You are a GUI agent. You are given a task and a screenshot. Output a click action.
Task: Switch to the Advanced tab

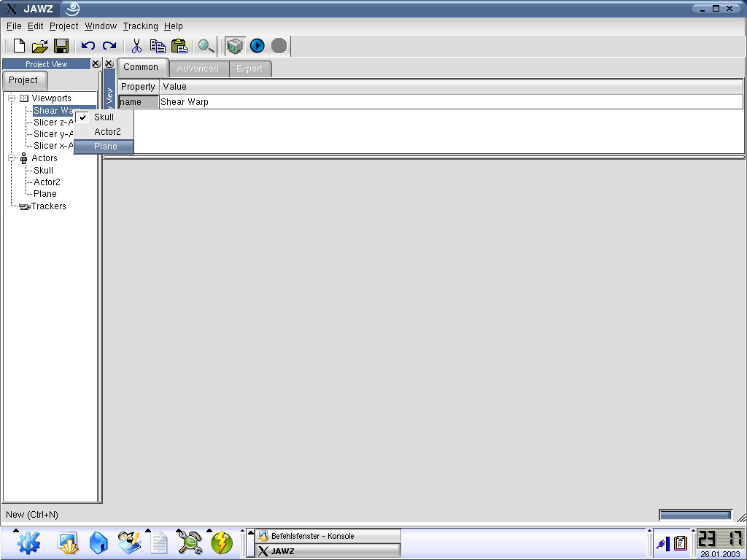(198, 69)
